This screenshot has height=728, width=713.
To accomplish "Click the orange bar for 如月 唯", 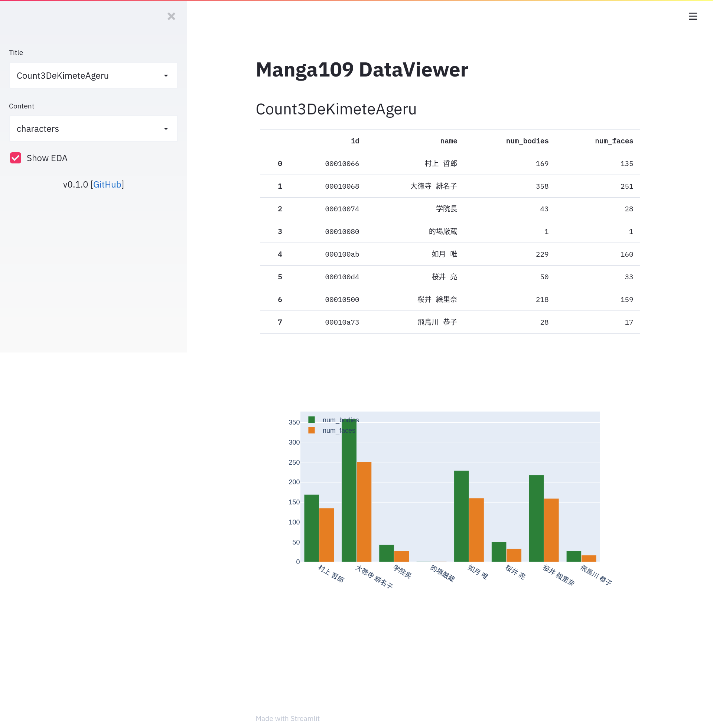I will click(x=476, y=530).
